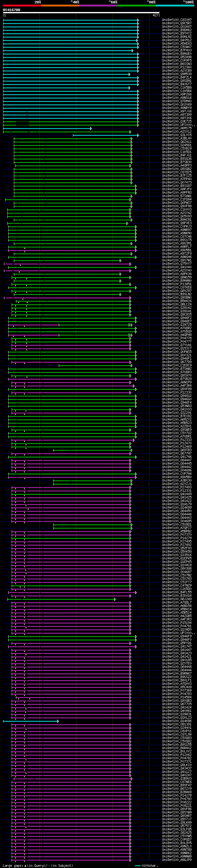197x868 pixels.
Task: Click the white query bar below AV416700
Action: pyautogui.click(x=81, y=13)
